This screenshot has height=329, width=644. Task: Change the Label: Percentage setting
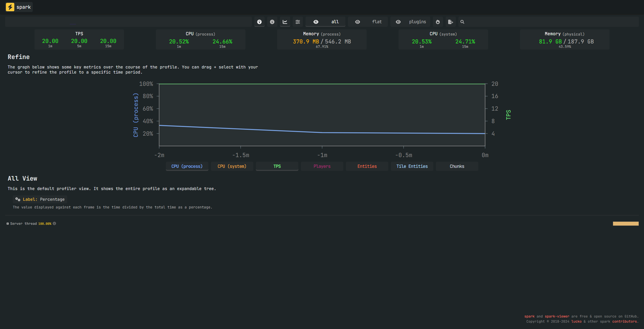click(x=40, y=199)
